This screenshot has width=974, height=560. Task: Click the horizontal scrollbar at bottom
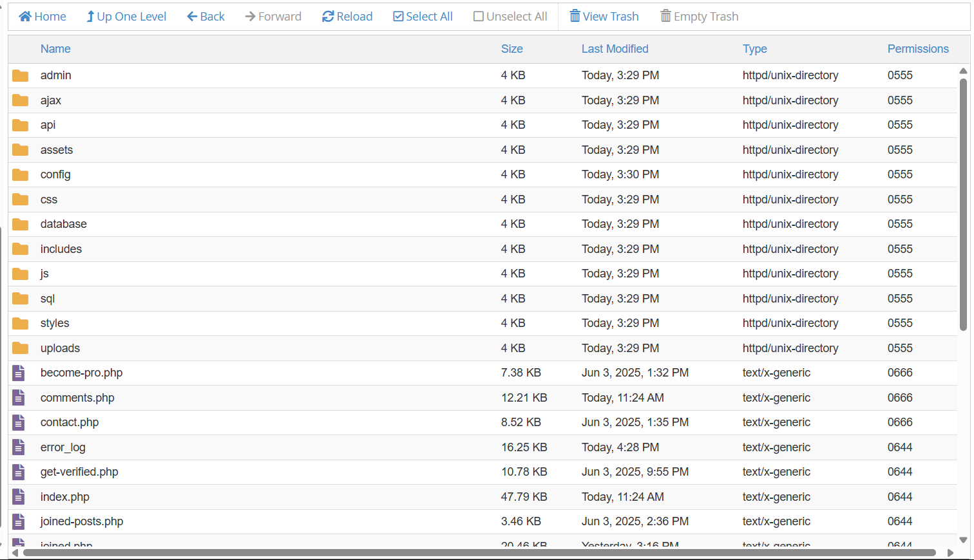[479, 553]
